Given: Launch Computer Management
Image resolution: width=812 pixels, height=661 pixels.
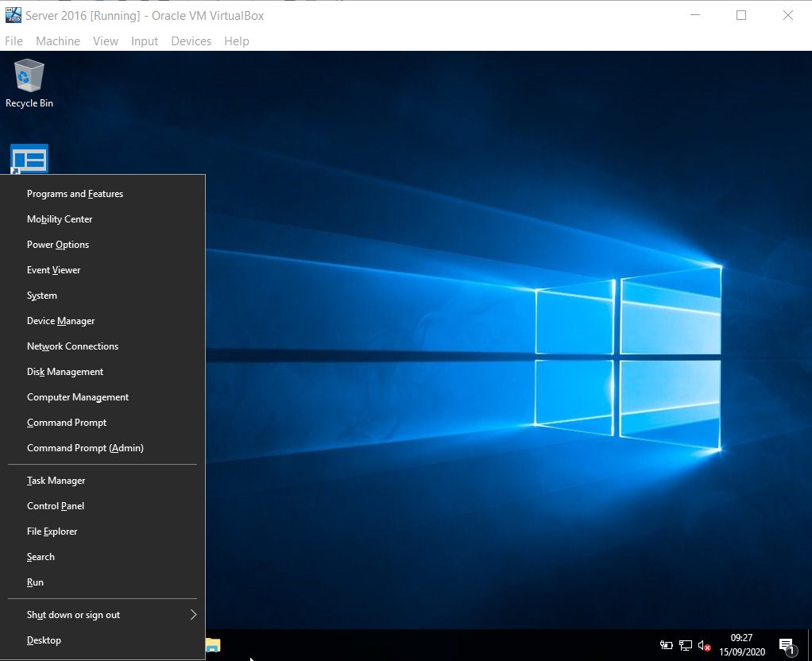Looking at the screenshot, I should click(x=102, y=396).
